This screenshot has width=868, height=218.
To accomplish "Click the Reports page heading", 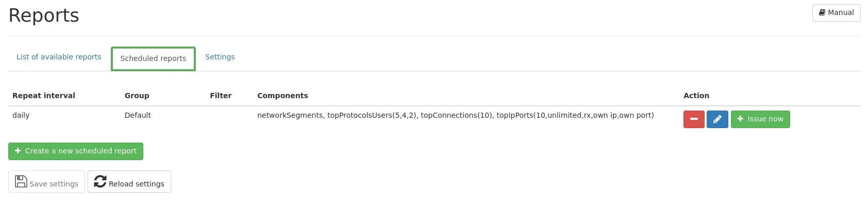I will (x=44, y=15).
